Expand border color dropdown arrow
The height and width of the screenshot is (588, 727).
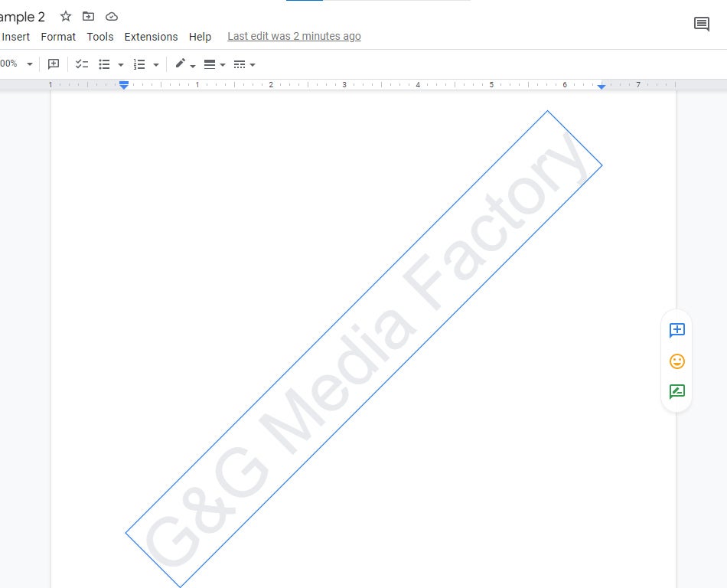coord(193,66)
